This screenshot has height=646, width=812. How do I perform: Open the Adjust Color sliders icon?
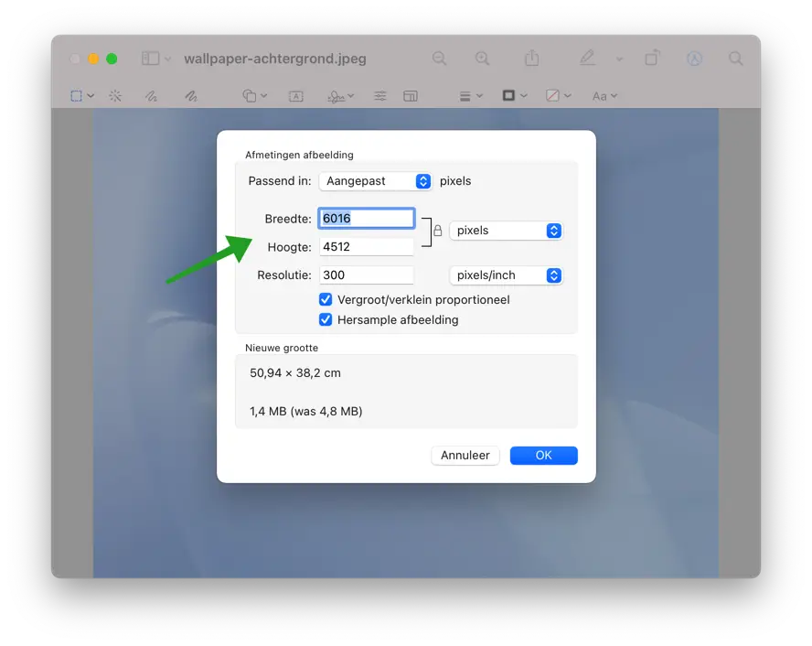[380, 96]
